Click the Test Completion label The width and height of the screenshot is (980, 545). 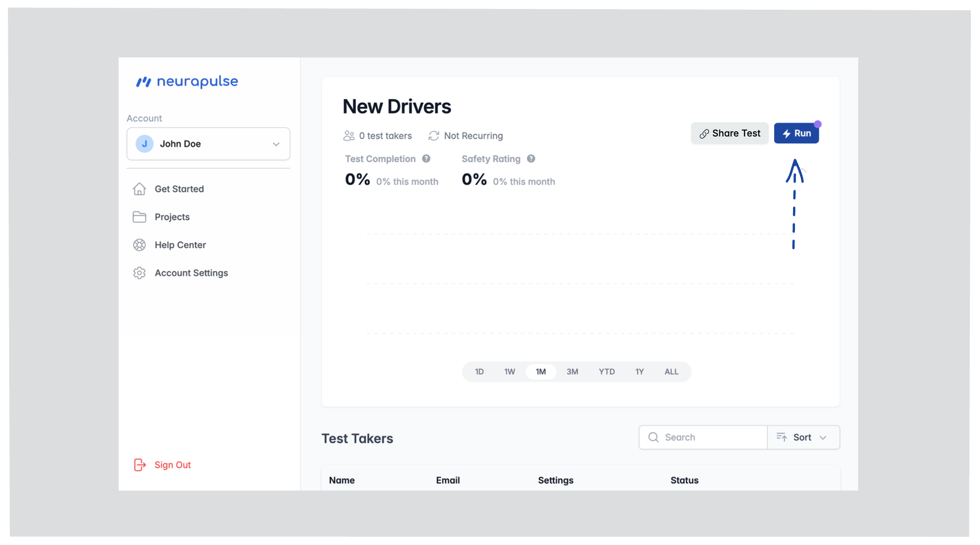coord(380,159)
